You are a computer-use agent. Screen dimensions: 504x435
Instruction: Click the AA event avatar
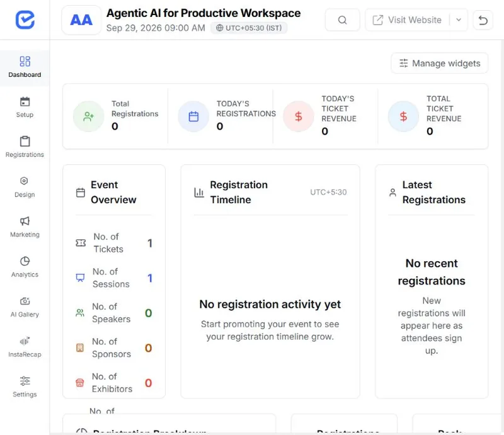81,20
